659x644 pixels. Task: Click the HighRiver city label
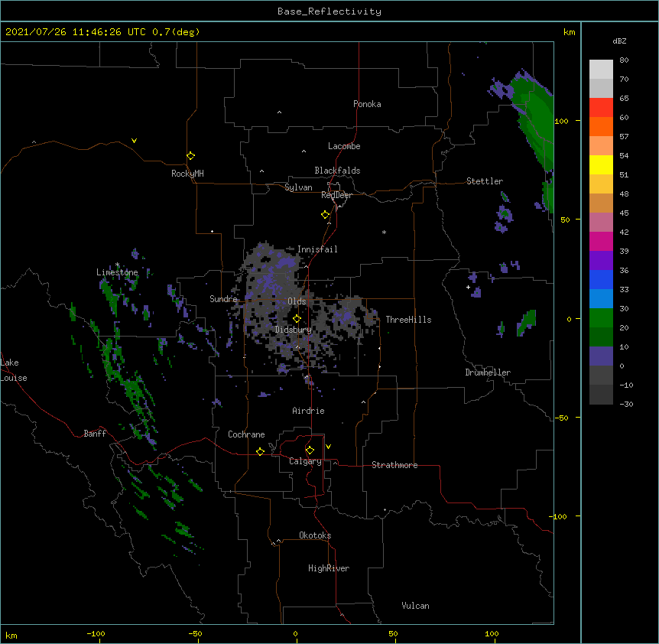329,568
